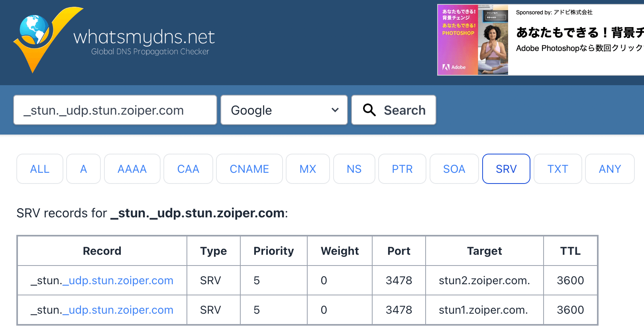Click the Target column header
The width and height of the screenshot is (644, 332).
[x=485, y=251]
